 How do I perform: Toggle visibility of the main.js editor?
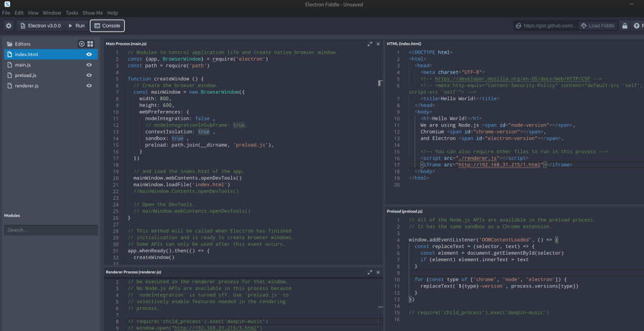point(89,64)
